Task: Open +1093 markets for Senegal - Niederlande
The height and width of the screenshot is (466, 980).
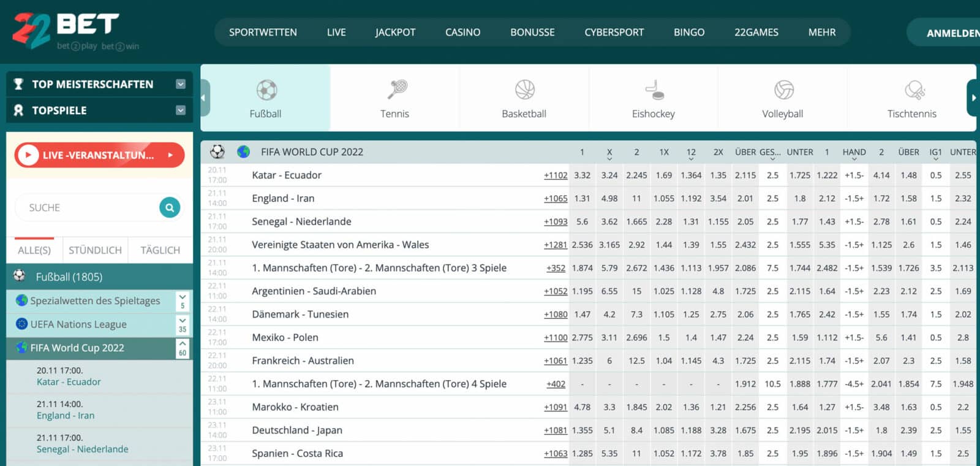Action: (556, 222)
